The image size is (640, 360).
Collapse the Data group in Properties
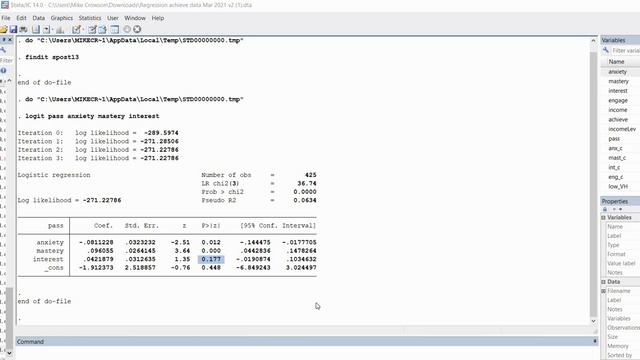click(603, 282)
